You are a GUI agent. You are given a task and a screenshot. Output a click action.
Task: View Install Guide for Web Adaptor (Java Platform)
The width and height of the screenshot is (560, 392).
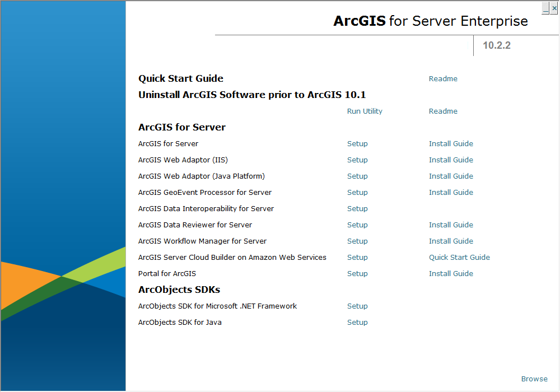(451, 176)
